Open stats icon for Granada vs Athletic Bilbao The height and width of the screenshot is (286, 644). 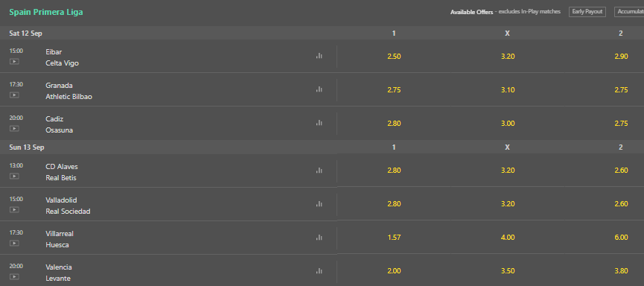point(319,89)
